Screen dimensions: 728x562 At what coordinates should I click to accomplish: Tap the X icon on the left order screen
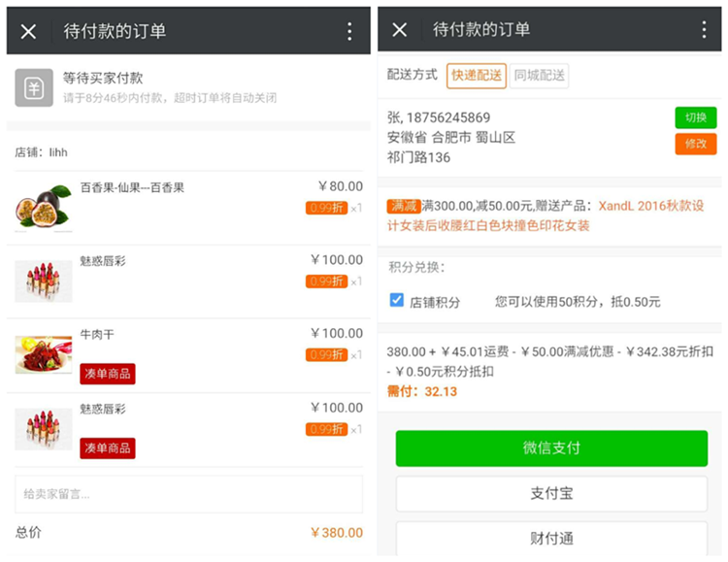(x=29, y=31)
